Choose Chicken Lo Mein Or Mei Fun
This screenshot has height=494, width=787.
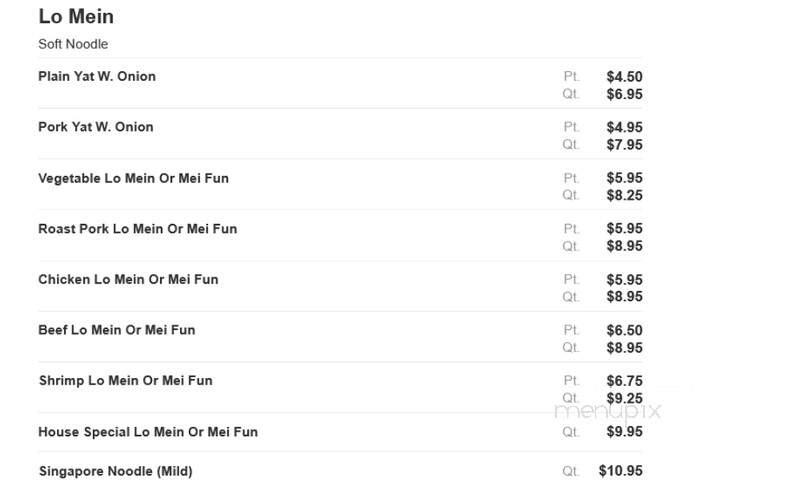[128, 280]
